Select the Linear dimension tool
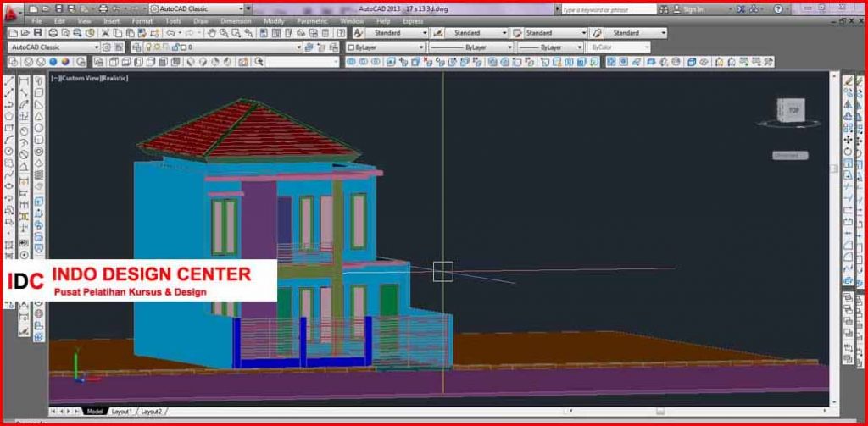 click(x=25, y=81)
